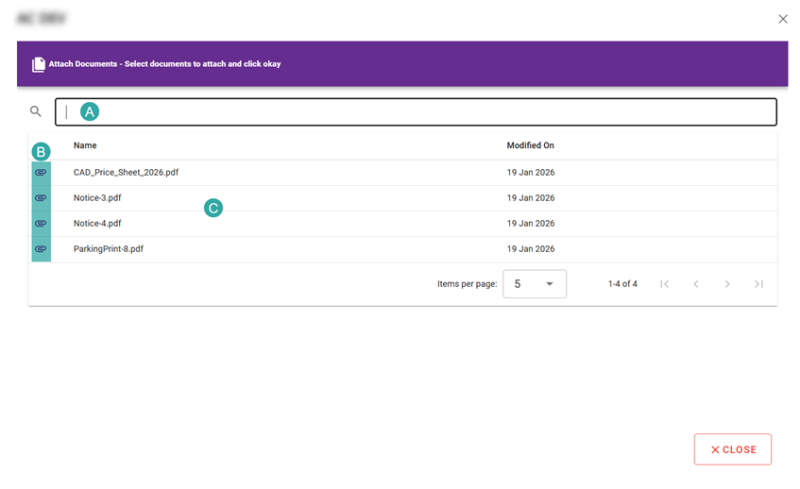Click the paperclip icon for CAD_Price_Sheet_2026.pdf

(x=41, y=173)
